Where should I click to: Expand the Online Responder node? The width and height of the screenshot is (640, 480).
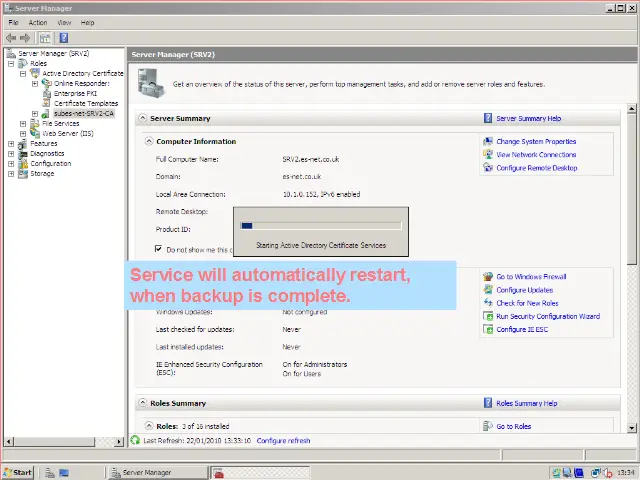pyautogui.click(x=35, y=84)
